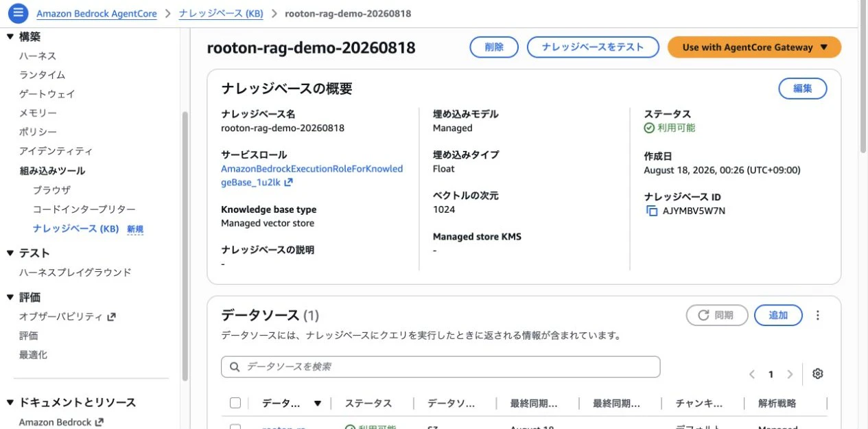Open ハーネス in the sidebar
Screen dimensions: 868x429
tap(38, 56)
